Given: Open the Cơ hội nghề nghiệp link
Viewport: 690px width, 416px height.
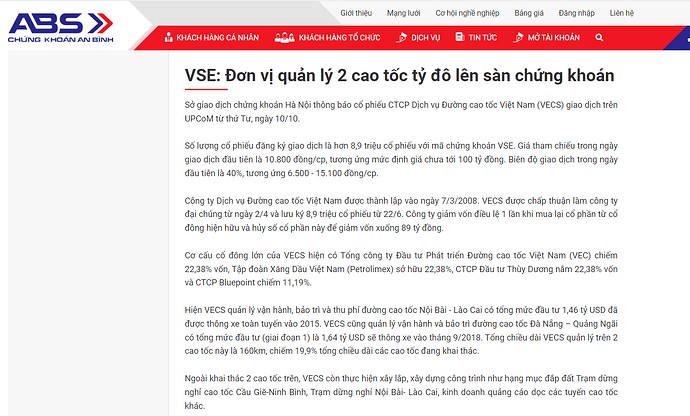Looking at the screenshot, I should (467, 13).
